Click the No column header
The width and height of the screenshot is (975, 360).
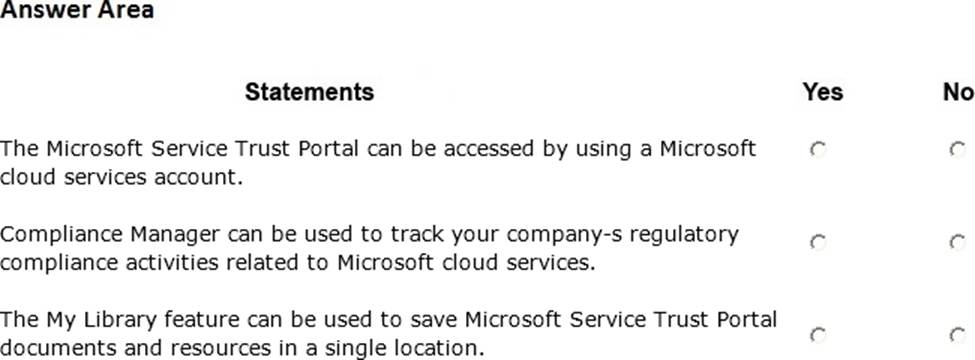958,92
